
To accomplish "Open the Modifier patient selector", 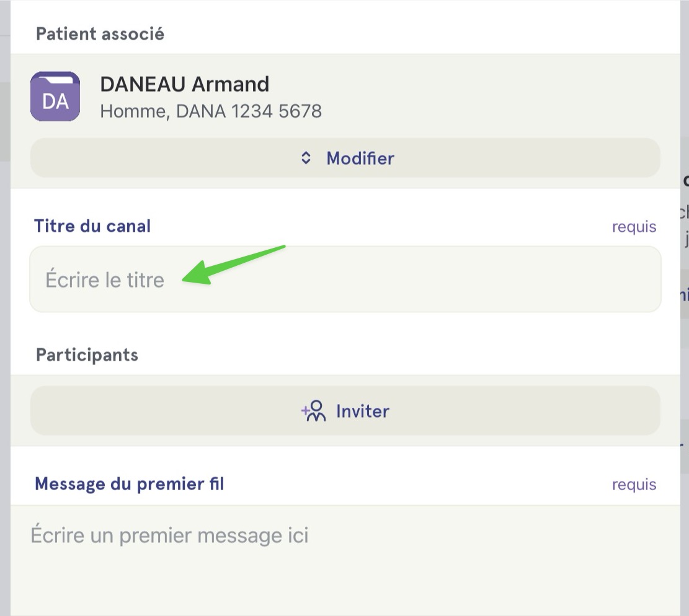I will (345, 158).
